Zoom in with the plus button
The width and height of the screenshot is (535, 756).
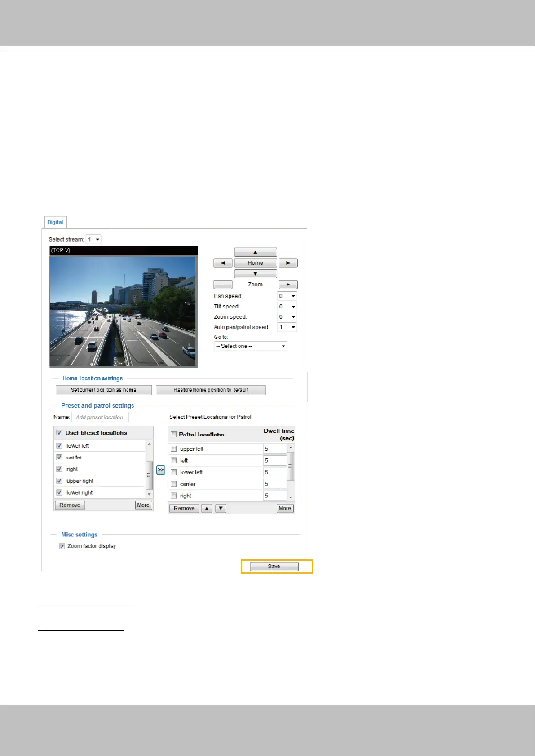tap(288, 285)
